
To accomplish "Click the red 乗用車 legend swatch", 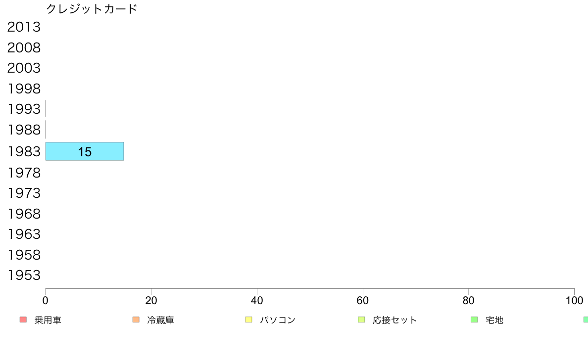I will 23,320.
